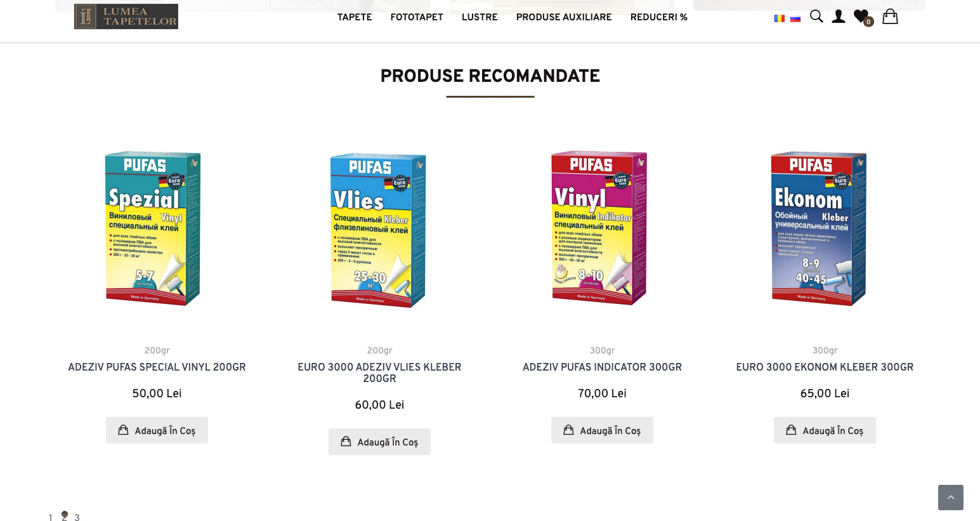
Task: Open the Pufas Vinyl product image
Action: 600,228
